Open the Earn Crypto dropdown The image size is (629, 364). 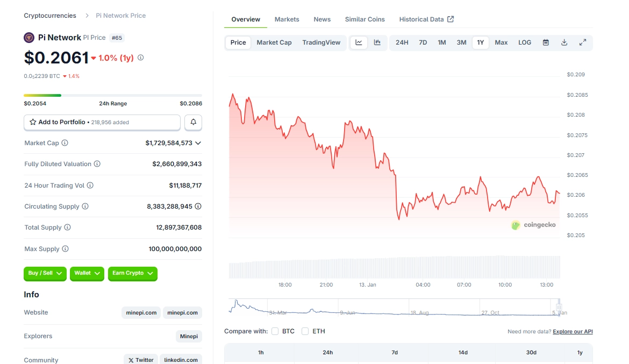point(132,273)
